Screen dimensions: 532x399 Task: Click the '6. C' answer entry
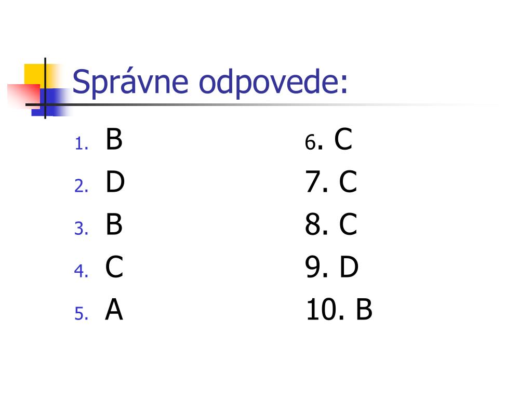click(328, 139)
